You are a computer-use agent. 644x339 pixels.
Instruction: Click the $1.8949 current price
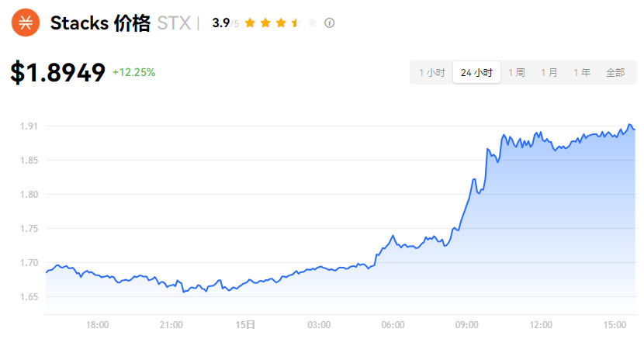tap(58, 72)
